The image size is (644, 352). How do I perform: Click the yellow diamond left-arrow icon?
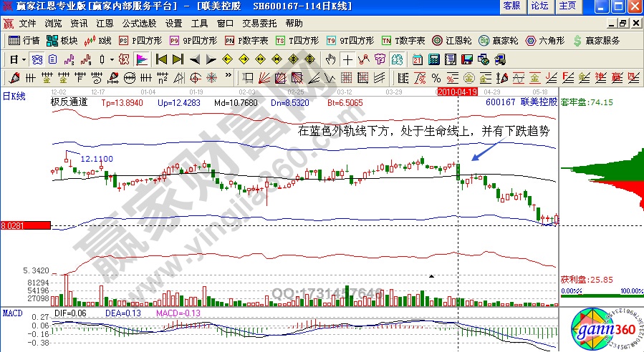[x=227, y=60]
